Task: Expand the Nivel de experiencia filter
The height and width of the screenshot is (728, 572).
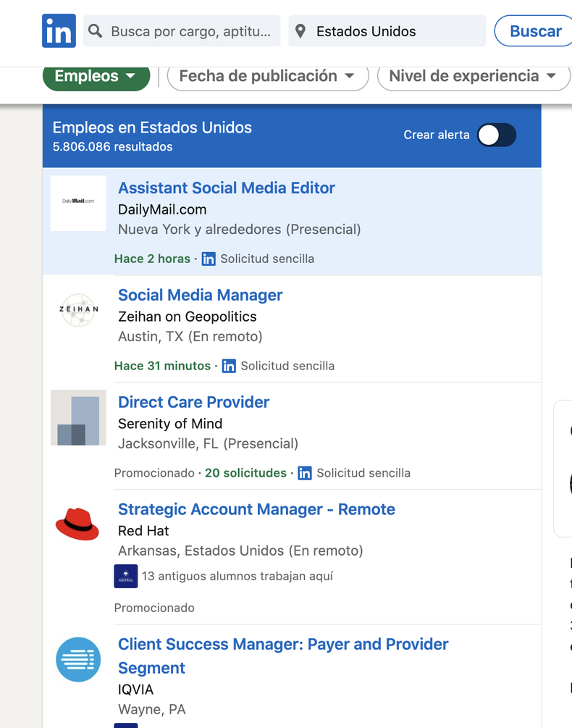Action: [473, 75]
